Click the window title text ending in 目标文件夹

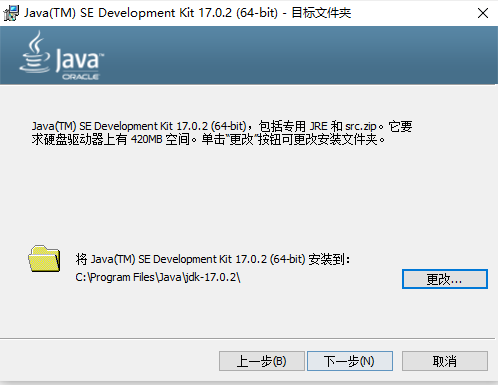click(x=188, y=13)
